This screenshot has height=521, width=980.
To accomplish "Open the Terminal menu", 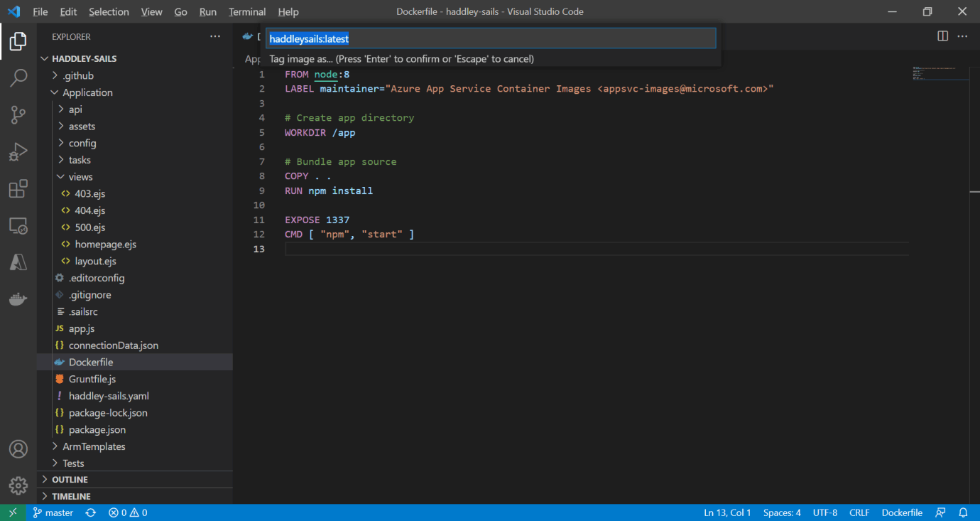I will pyautogui.click(x=247, y=12).
